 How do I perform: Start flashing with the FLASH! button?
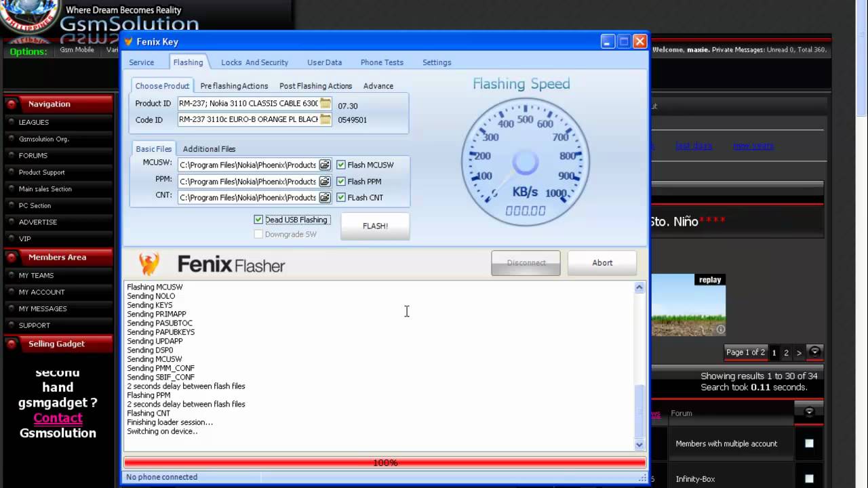375,226
